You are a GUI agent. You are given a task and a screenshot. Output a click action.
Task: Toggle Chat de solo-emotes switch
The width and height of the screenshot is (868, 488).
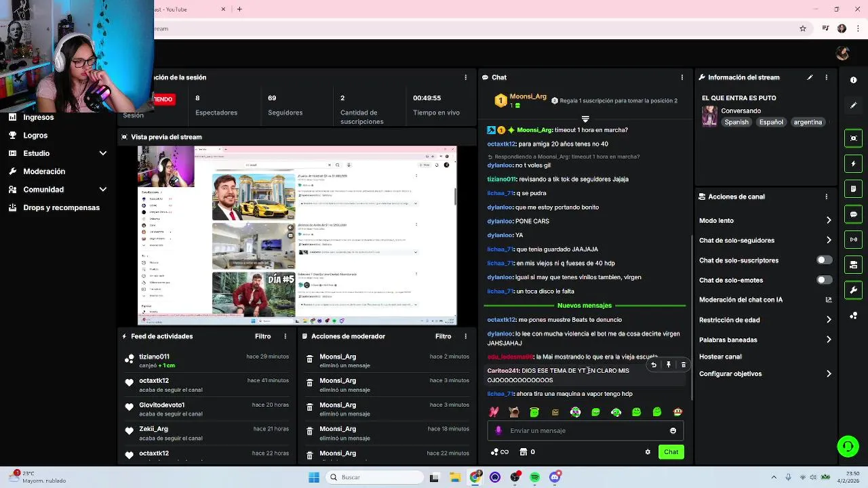tap(824, 280)
